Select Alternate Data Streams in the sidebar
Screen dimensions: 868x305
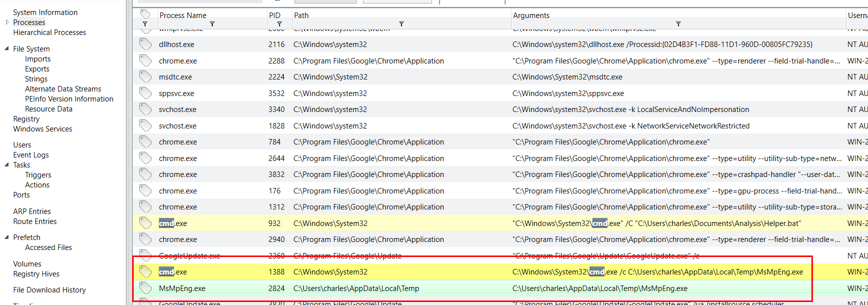63,89
